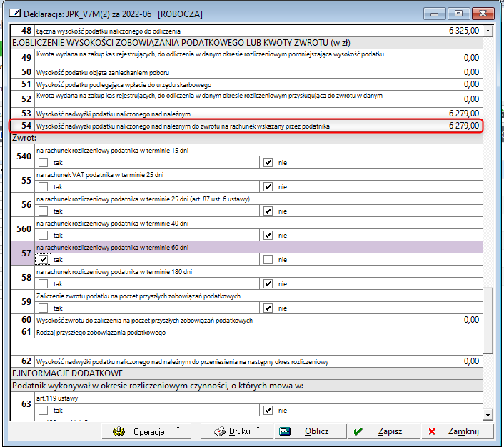
Task: Click the red X Zamknij icon
Action: point(432,432)
